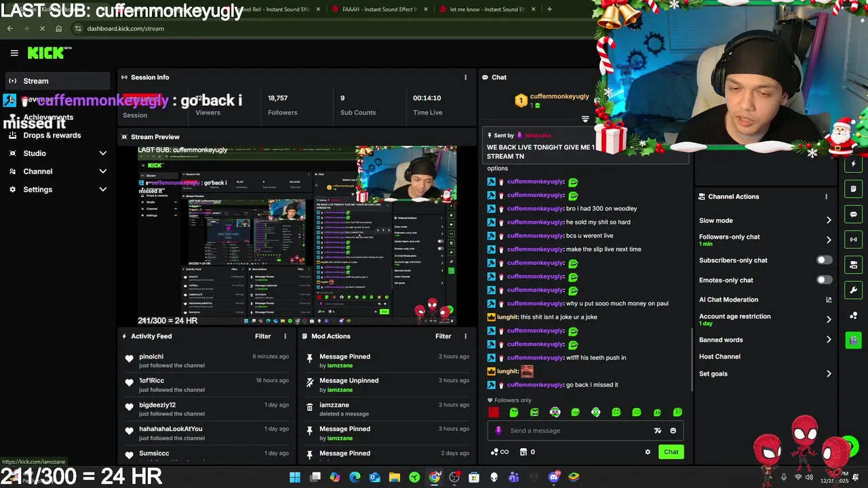Open Mod Actions options menu
Viewport: 868px width, 488px height.
465,336
